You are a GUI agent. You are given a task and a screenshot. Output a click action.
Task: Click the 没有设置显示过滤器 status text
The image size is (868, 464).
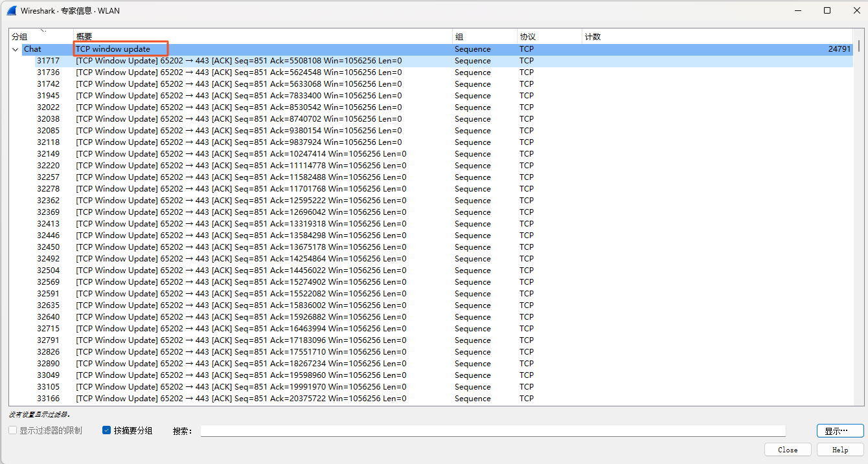(39, 415)
